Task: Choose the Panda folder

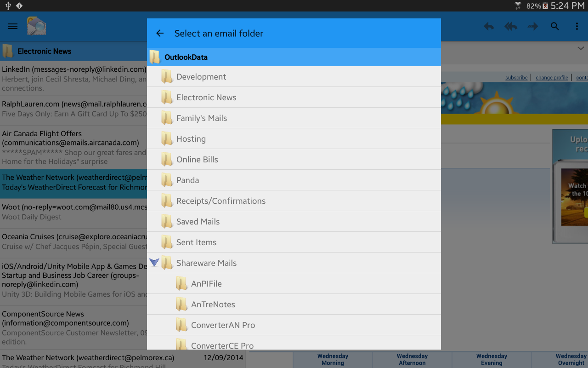Action: pyautogui.click(x=294, y=180)
